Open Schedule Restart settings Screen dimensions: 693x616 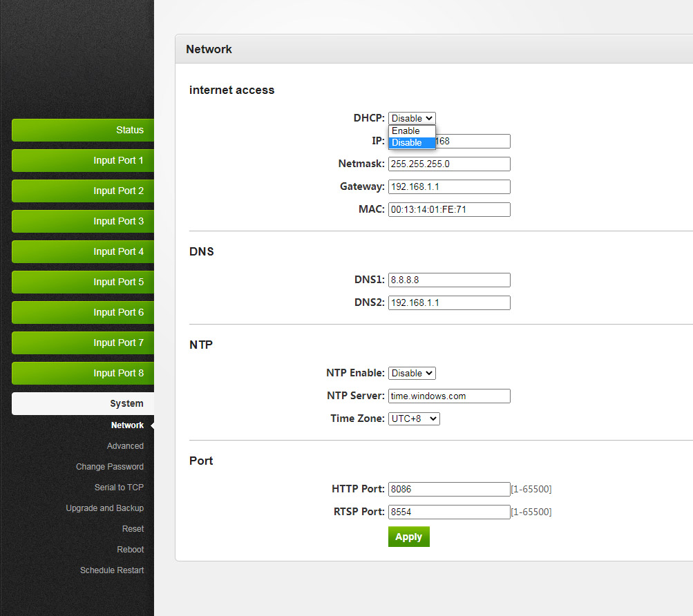click(x=112, y=570)
